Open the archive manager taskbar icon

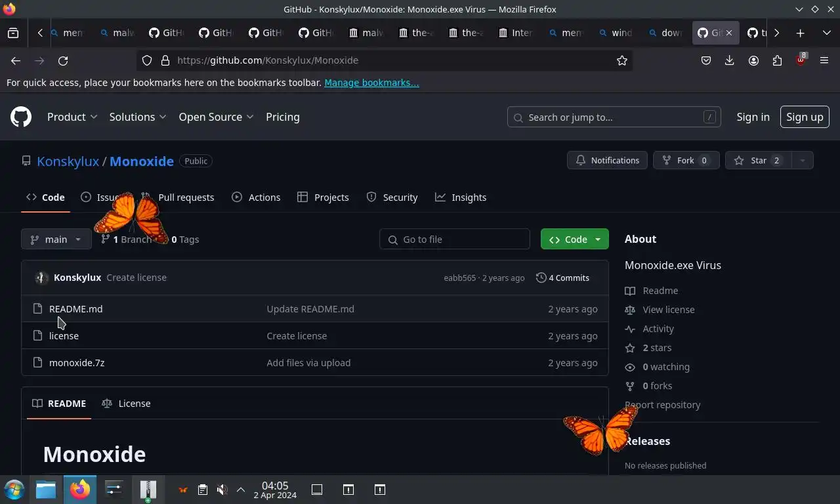[x=148, y=490]
